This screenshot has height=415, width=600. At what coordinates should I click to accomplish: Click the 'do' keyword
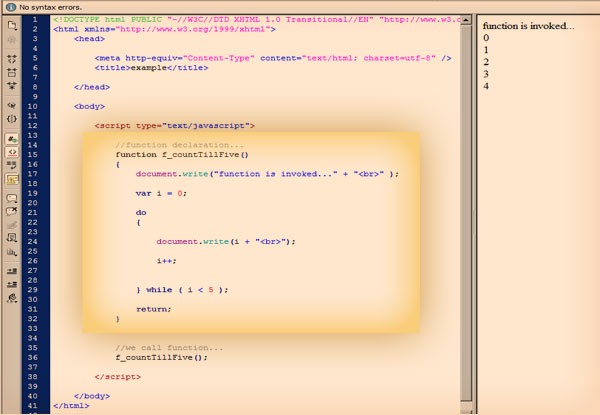141,213
